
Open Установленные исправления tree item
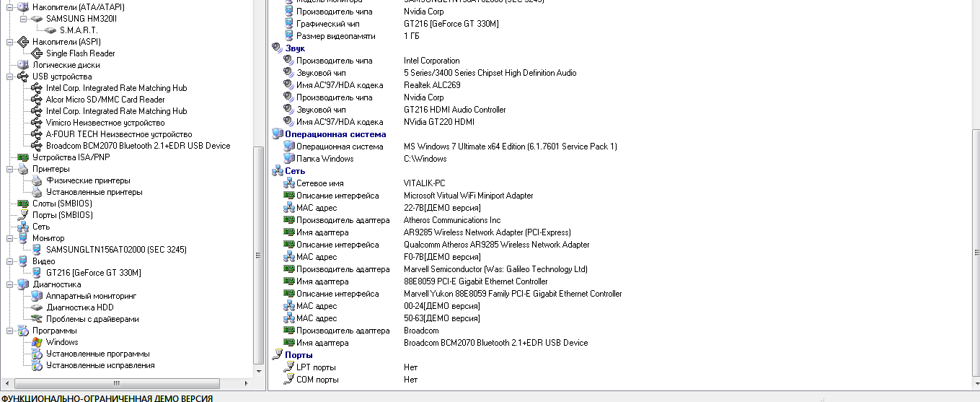tap(100, 365)
